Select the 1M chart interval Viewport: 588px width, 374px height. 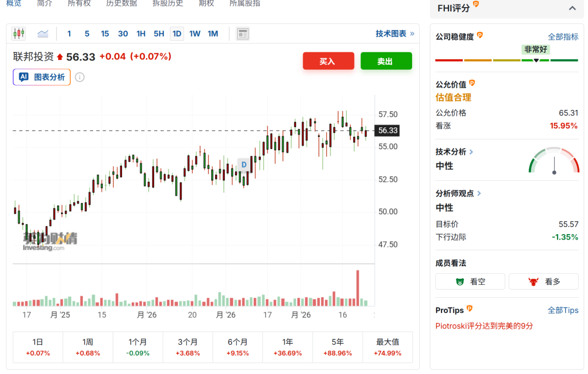tap(213, 34)
